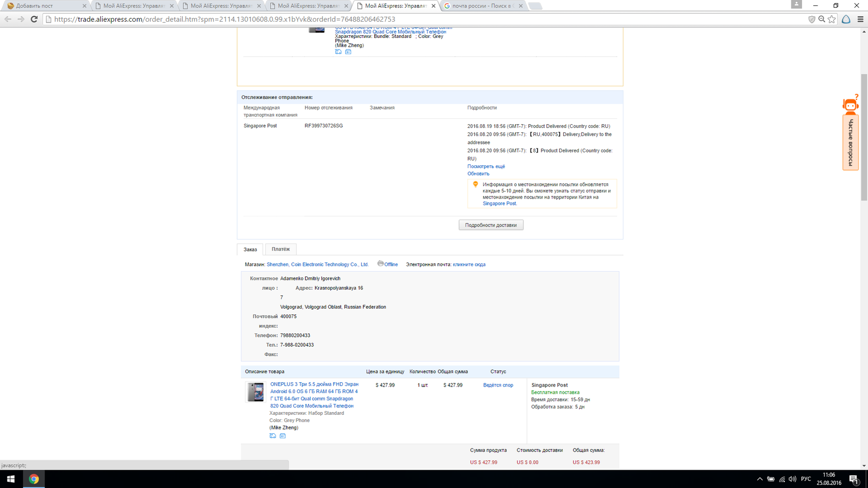Click the shield icon in the address bar
The width and height of the screenshot is (868, 488).
[812, 19]
